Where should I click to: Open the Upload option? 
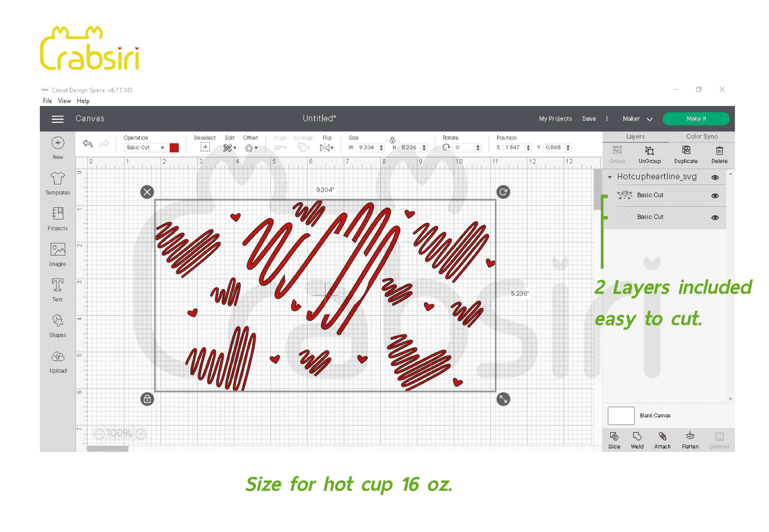click(x=57, y=361)
